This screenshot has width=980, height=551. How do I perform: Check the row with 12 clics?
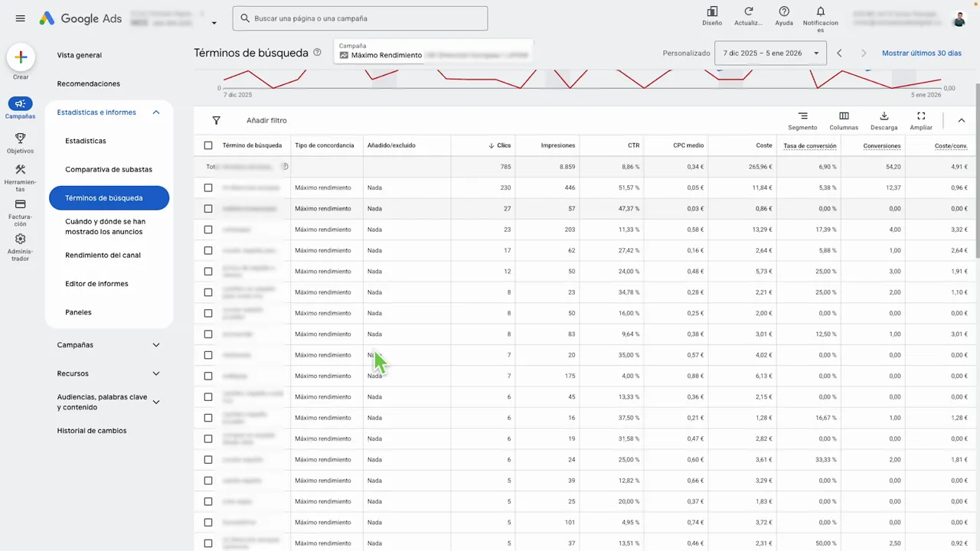[x=208, y=271]
